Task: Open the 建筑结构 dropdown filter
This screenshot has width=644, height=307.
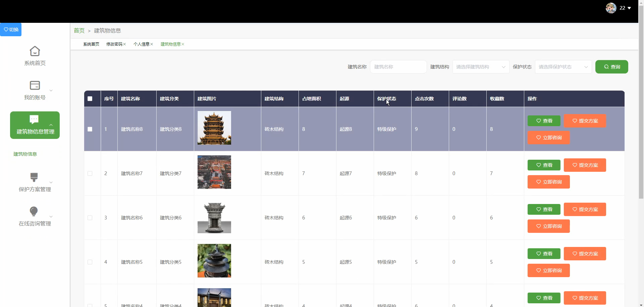Action: [x=481, y=67]
